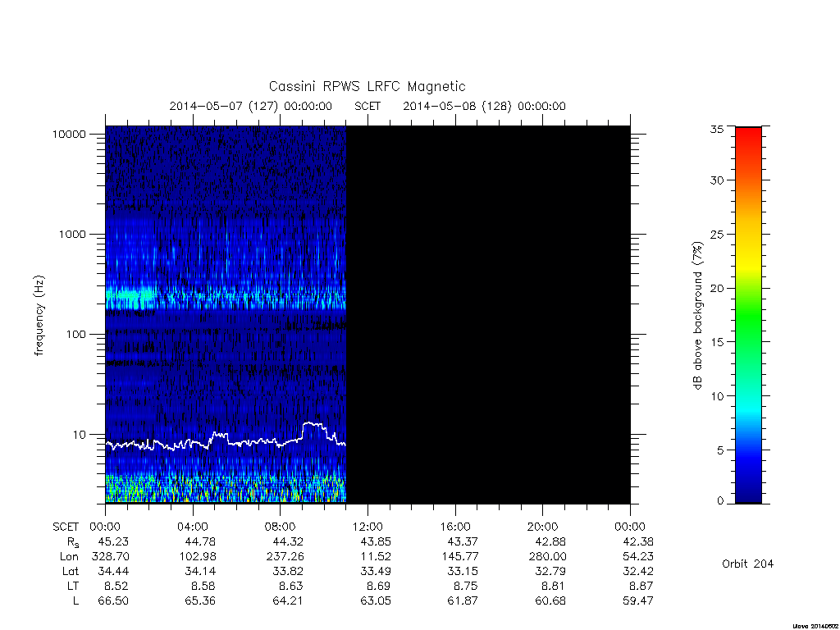The width and height of the screenshot is (840, 630).
Task: Click the 08:00 SCET time label
Action: pyautogui.click(x=280, y=527)
